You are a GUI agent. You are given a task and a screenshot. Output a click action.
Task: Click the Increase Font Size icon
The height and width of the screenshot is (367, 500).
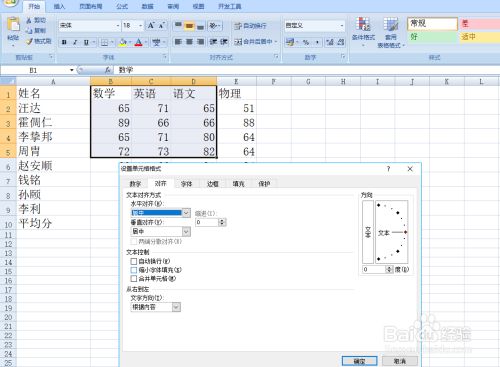(x=151, y=26)
